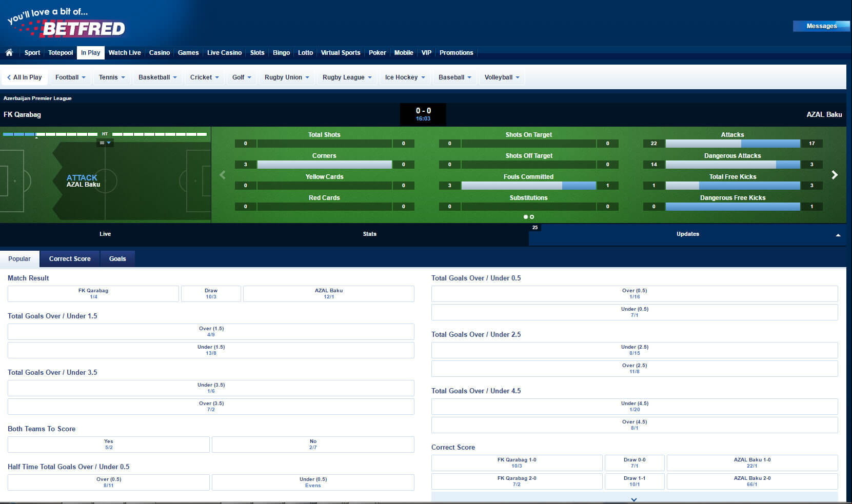Select Over (1.5) at 4/9

click(211, 332)
